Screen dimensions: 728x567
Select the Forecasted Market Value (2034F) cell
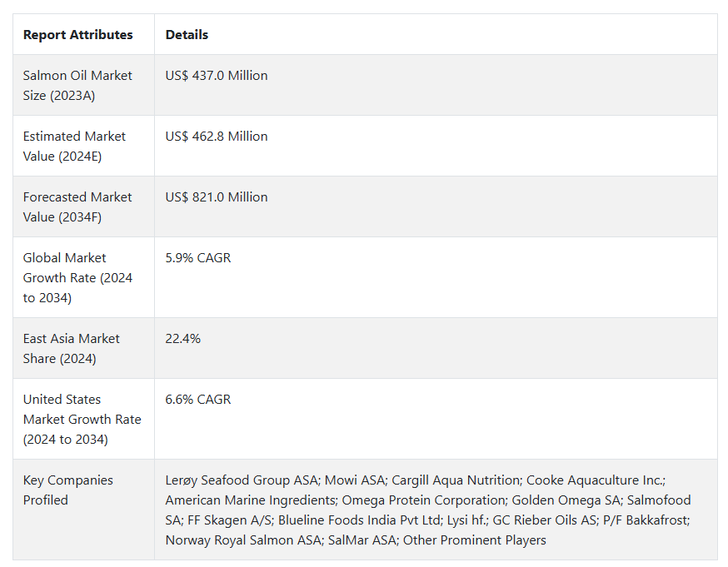coord(77,206)
